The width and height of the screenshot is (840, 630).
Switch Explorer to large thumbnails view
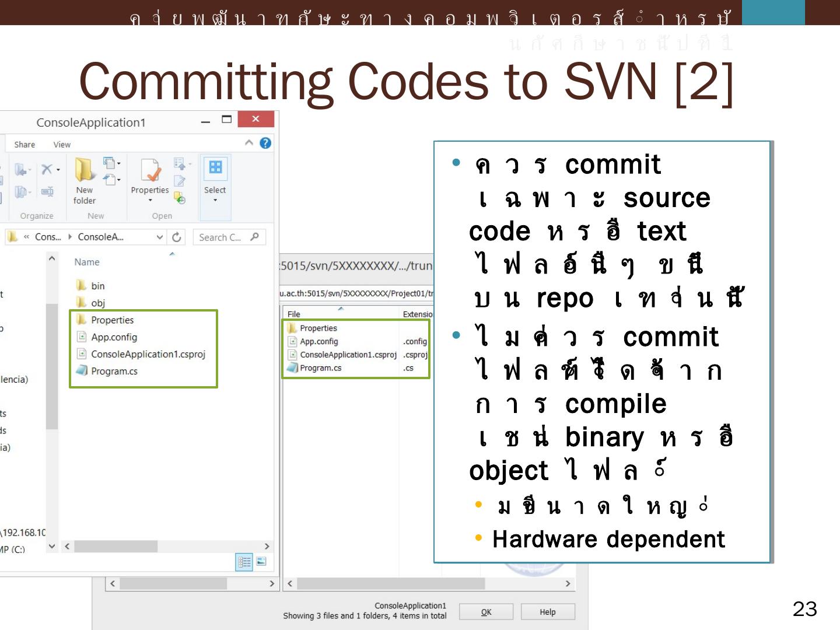point(261,562)
